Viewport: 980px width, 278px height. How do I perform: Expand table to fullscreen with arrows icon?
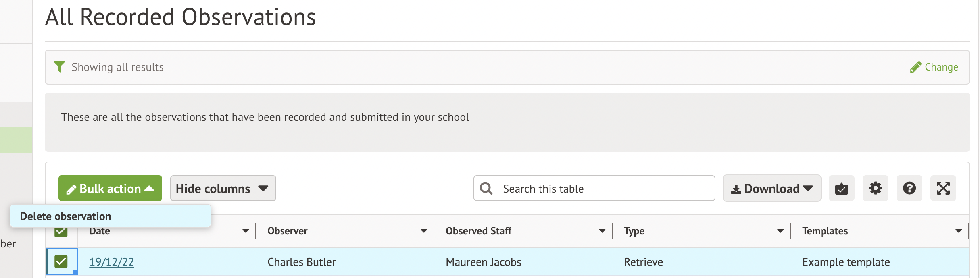(943, 188)
